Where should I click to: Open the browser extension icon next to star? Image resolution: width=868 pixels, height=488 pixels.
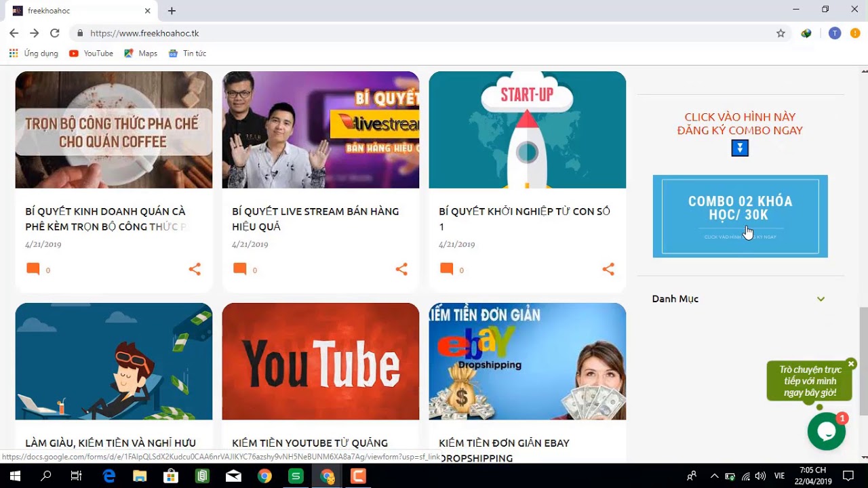click(806, 33)
